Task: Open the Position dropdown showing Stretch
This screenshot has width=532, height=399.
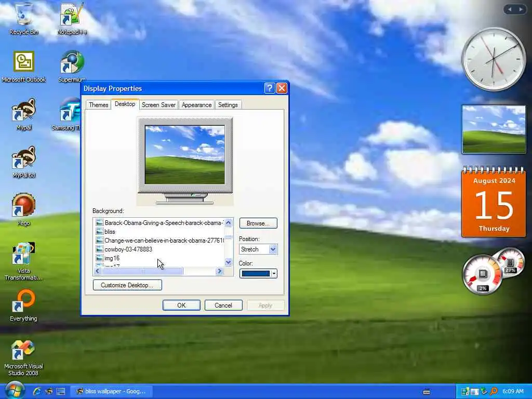Action: [258, 249]
